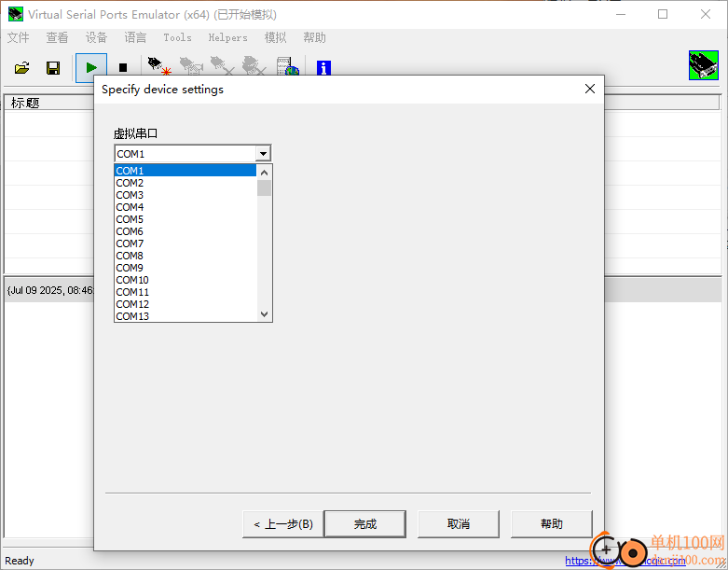Create new device toolbar icon

pyautogui.click(x=158, y=66)
